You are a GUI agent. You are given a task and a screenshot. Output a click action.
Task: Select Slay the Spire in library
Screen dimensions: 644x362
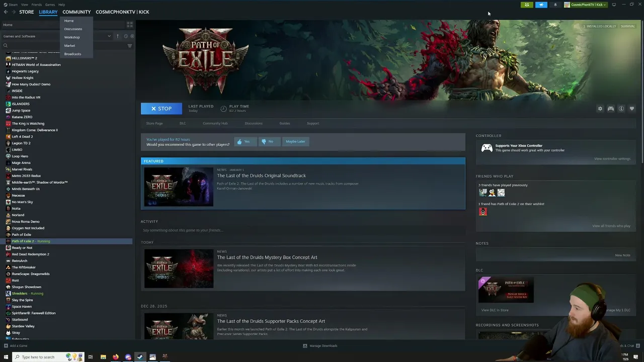(x=22, y=300)
